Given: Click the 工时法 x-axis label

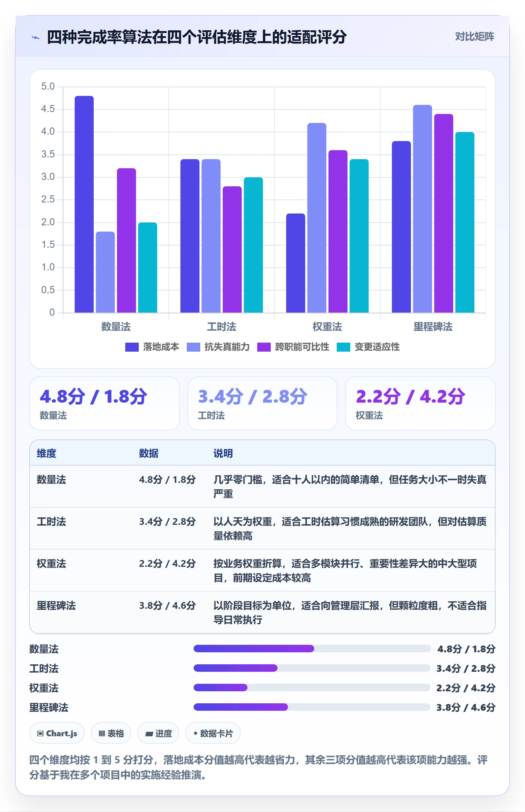Looking at the screenshot, I should (x=222, y=327).
